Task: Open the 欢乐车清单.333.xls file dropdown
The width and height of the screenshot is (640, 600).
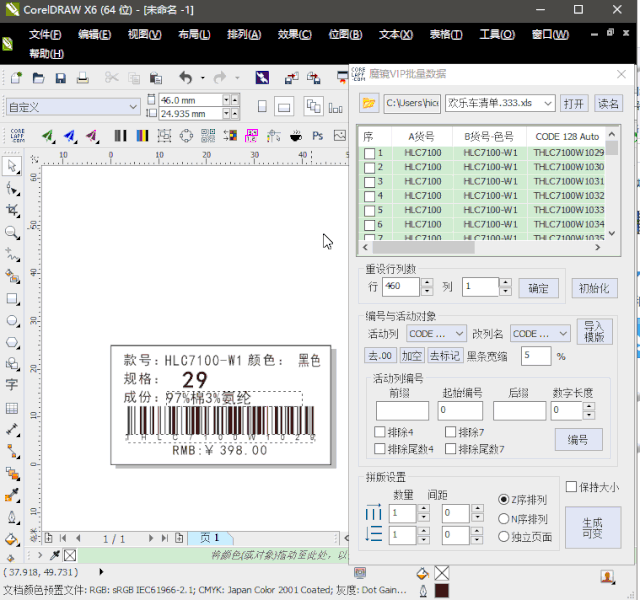Action: click(548, 104)
